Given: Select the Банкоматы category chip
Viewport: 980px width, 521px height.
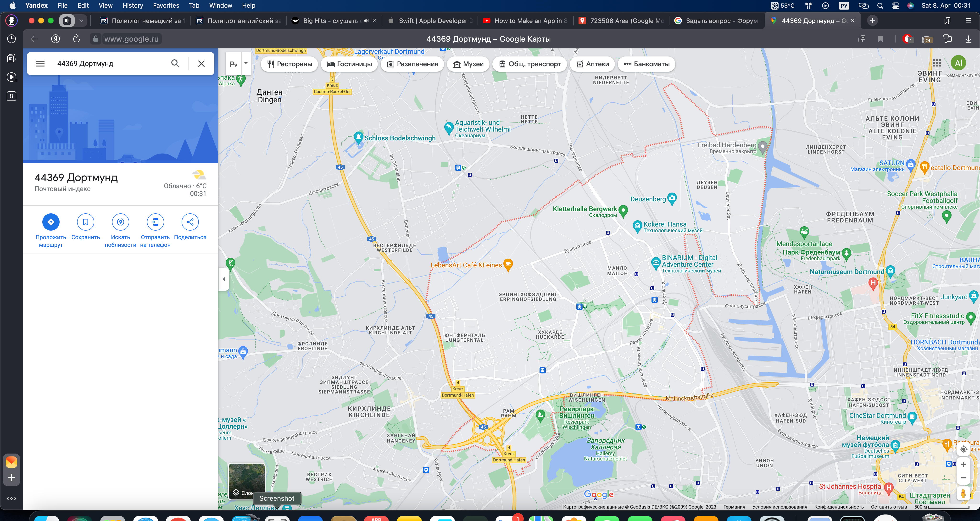Looking at the screenshot, I should 647,64.
